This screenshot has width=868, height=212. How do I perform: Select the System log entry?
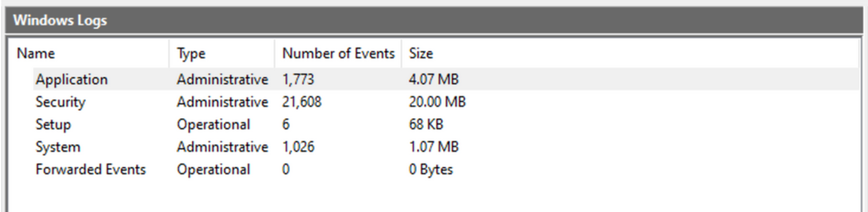pyautogui.click(x=58, y=147)
